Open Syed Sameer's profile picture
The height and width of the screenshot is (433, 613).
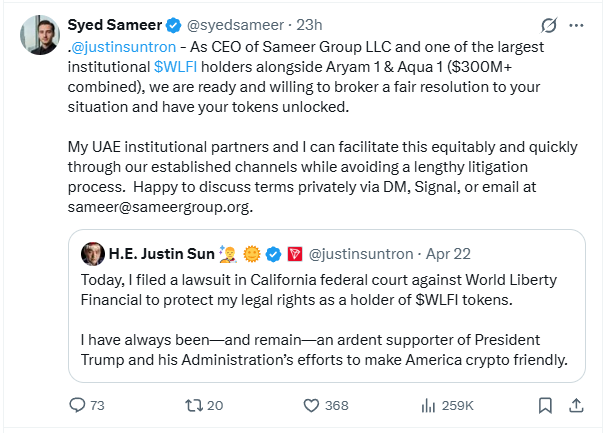click(x=38, y=38)
